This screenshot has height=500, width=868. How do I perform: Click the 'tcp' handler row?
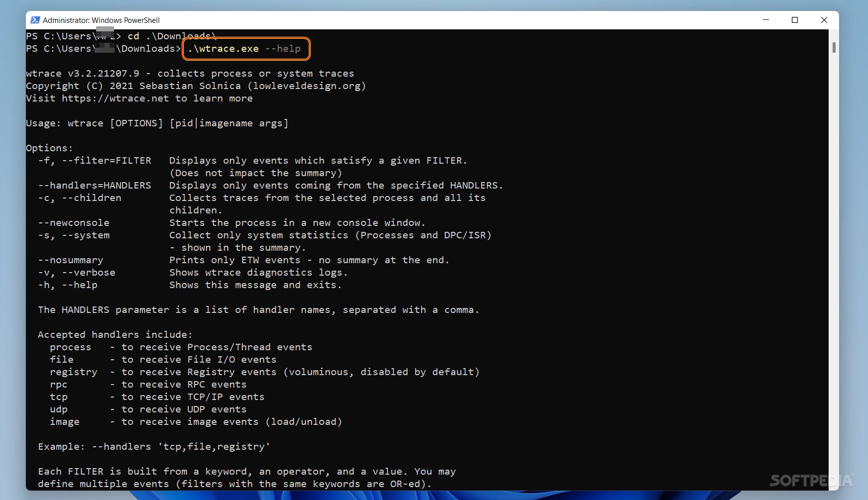(157, 397)
